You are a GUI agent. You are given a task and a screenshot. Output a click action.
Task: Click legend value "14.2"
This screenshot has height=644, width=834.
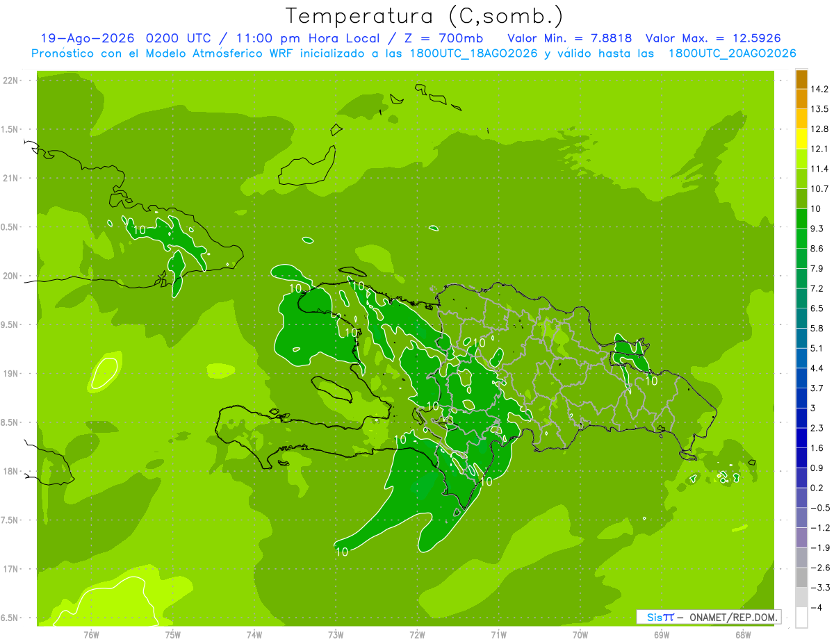pyautogui.click(x=819, y=89)
